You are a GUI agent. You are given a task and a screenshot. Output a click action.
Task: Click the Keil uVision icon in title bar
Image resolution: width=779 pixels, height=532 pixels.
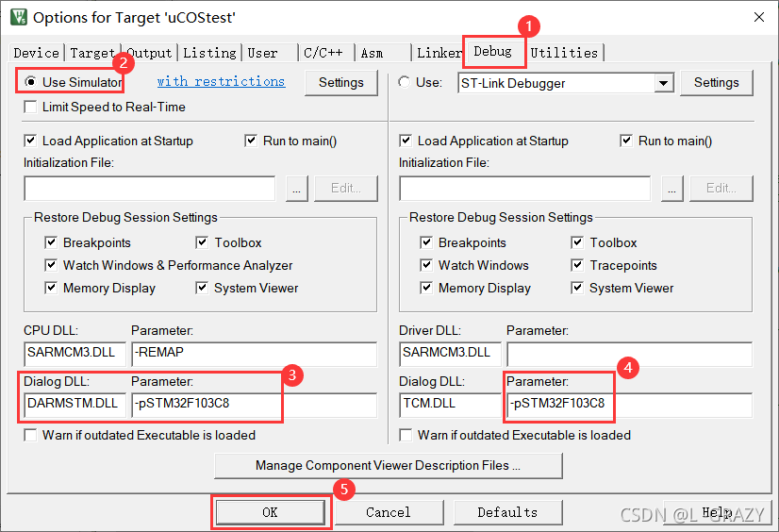(x=19, y=17)
